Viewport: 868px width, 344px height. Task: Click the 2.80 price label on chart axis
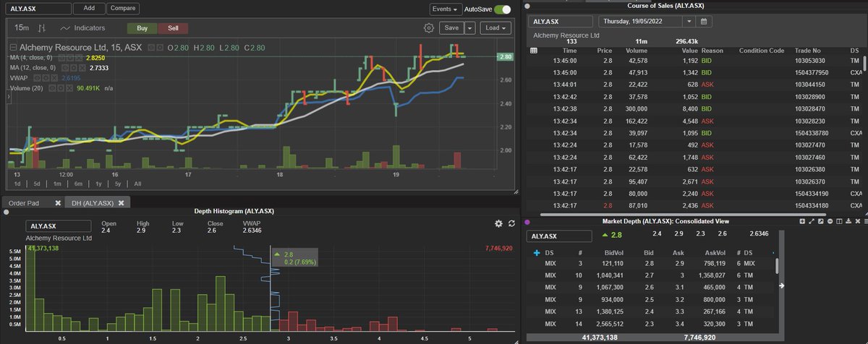tap(506, 56)
